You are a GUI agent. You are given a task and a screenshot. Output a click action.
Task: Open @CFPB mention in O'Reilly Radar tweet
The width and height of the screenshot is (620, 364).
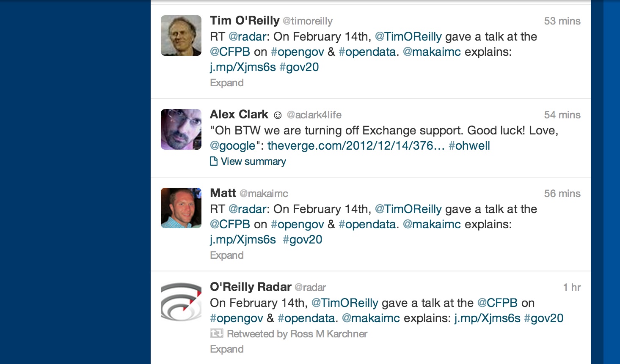click(497, 303)
